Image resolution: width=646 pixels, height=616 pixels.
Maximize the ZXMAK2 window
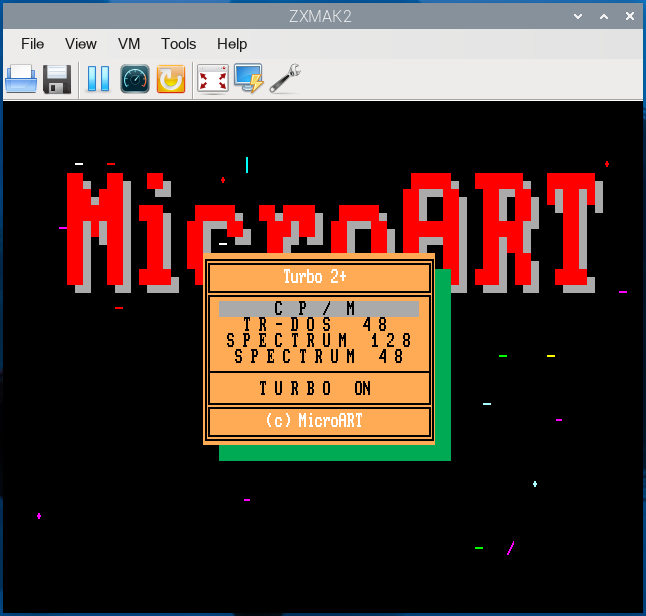tap(604, 16)
